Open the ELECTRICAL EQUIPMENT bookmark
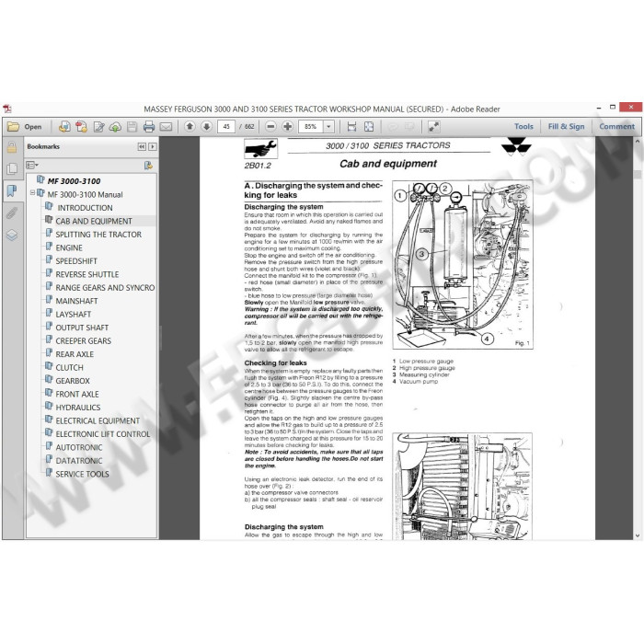644x644 pixels. tap(98, 420)
